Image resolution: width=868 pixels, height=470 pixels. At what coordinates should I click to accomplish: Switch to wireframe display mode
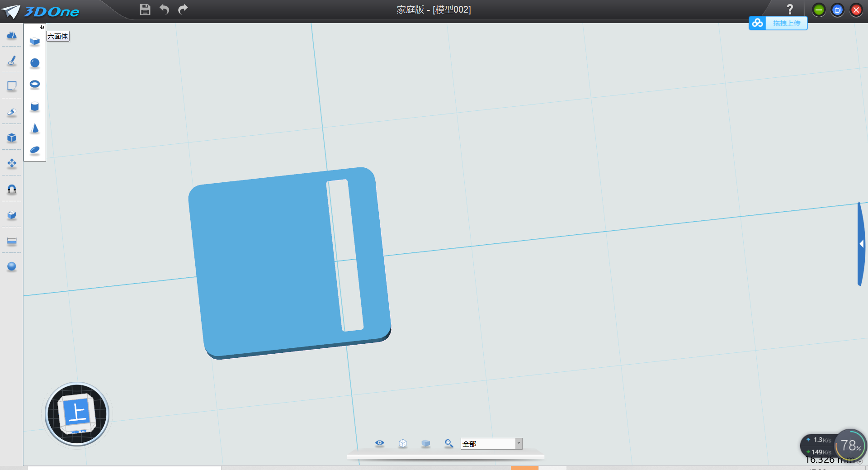click(403, 444)
